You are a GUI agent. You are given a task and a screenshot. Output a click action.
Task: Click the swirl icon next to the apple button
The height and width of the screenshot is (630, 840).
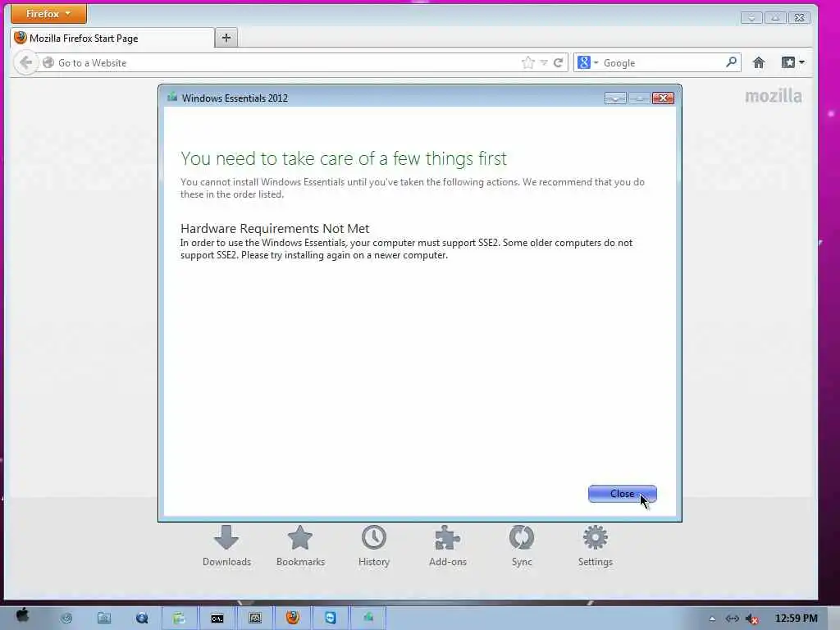66,619
